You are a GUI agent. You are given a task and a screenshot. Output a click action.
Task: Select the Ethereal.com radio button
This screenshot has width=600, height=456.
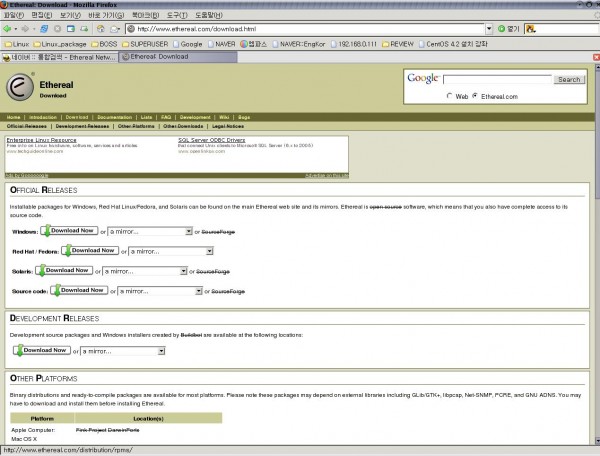(474, 96)
